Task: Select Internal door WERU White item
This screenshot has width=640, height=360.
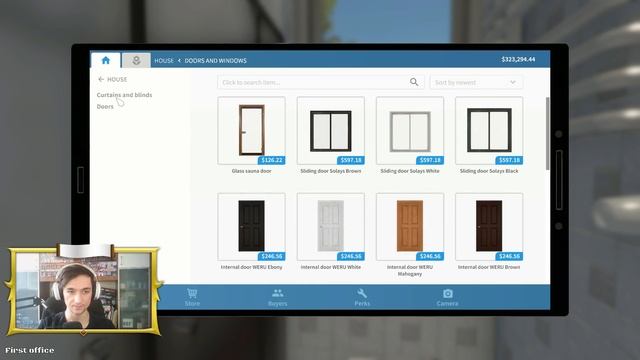Action: tap(331, 227)
